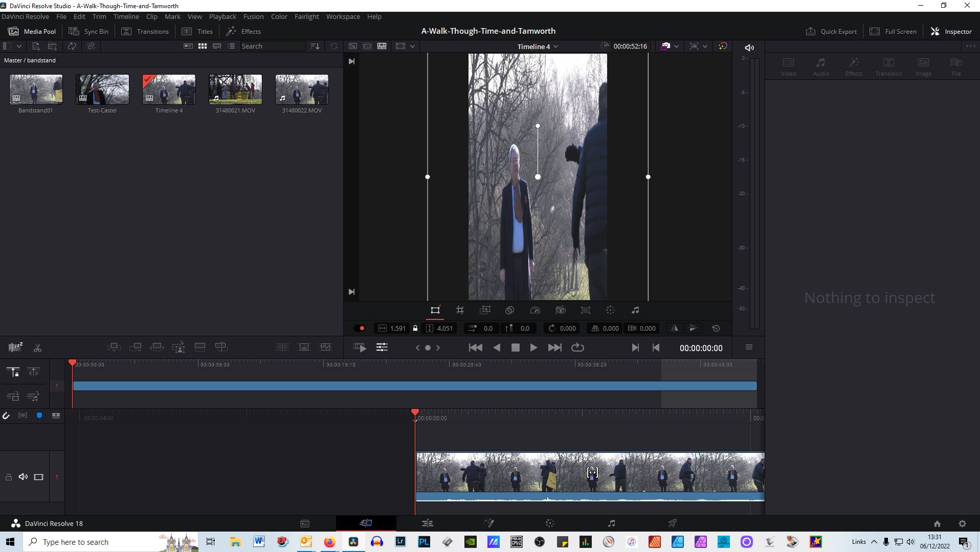This screenshot has height=552, width=980.
Task: Click the Split Clip scissors icon
Action: pyautogui.click(x=37, y=348)
